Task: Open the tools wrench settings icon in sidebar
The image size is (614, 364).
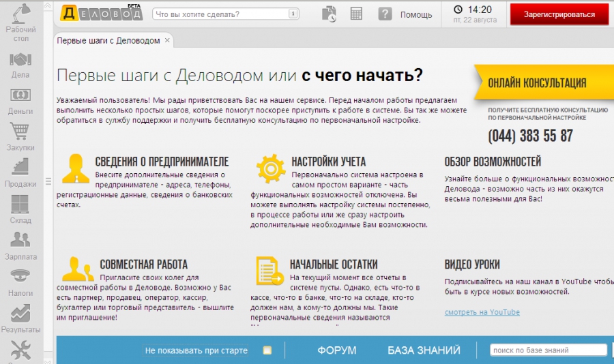Action: click(x=20, y=350)
